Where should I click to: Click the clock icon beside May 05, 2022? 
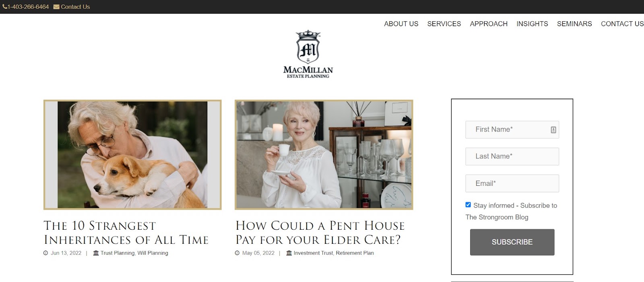tap(237, 253)
